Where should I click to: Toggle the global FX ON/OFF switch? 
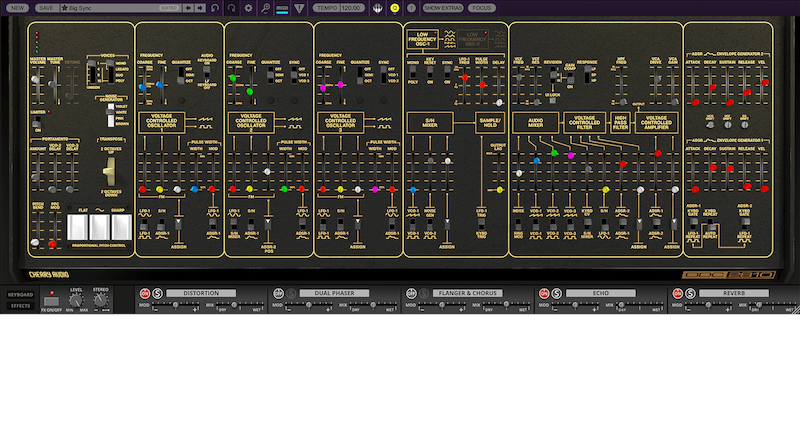(51, 300)
